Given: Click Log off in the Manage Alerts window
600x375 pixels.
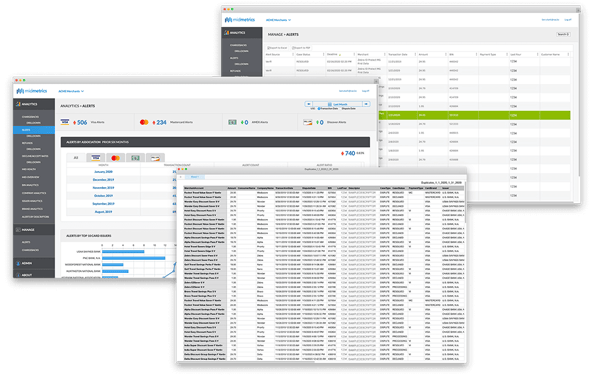Looking at the screenshot, I should coord(568,20).
